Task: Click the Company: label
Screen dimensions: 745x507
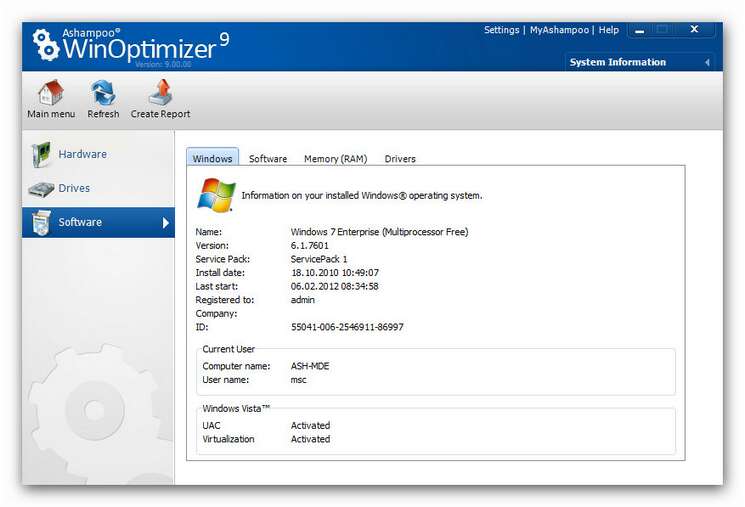Action: pos(216,314)
